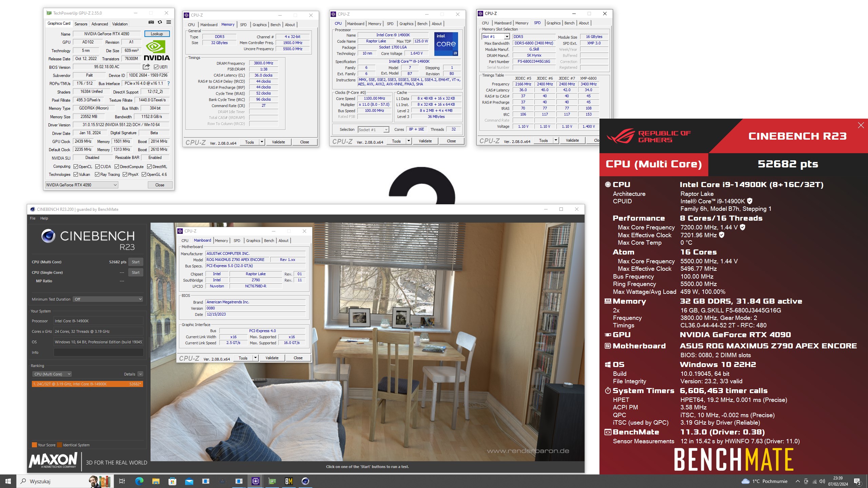Open the CPU (Multi Core) ranking dropdown
This screenshot has width=868, height=488.
point(52,374)
